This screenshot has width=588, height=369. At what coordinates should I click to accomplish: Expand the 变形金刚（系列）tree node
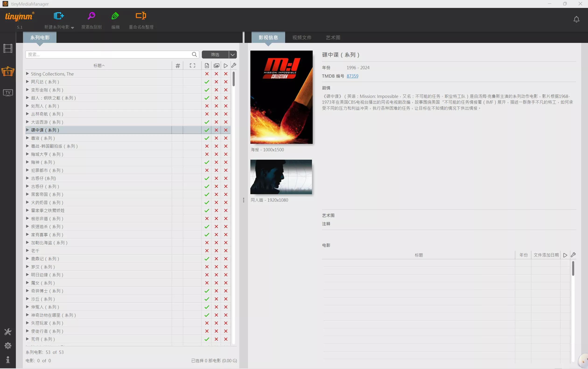(x=27, y=90)
